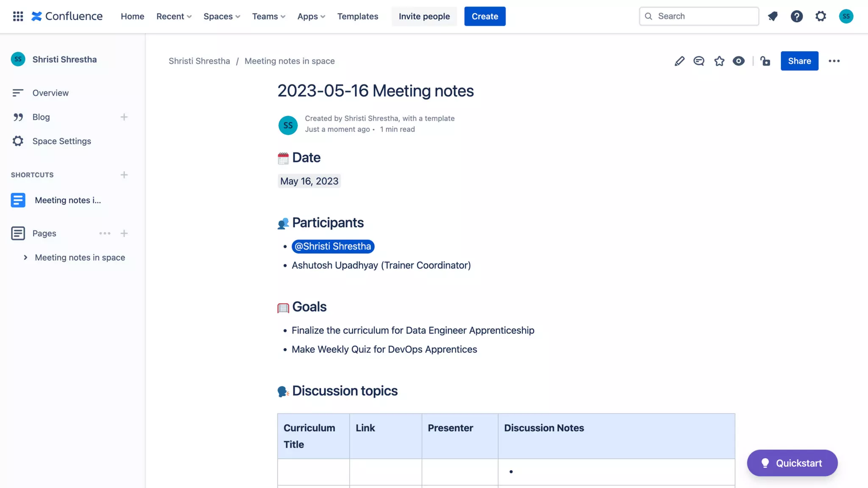The height and width of the screenshot is (488, 868).
Task: Open the app switcher grid icon
Action: click(18, 16)
